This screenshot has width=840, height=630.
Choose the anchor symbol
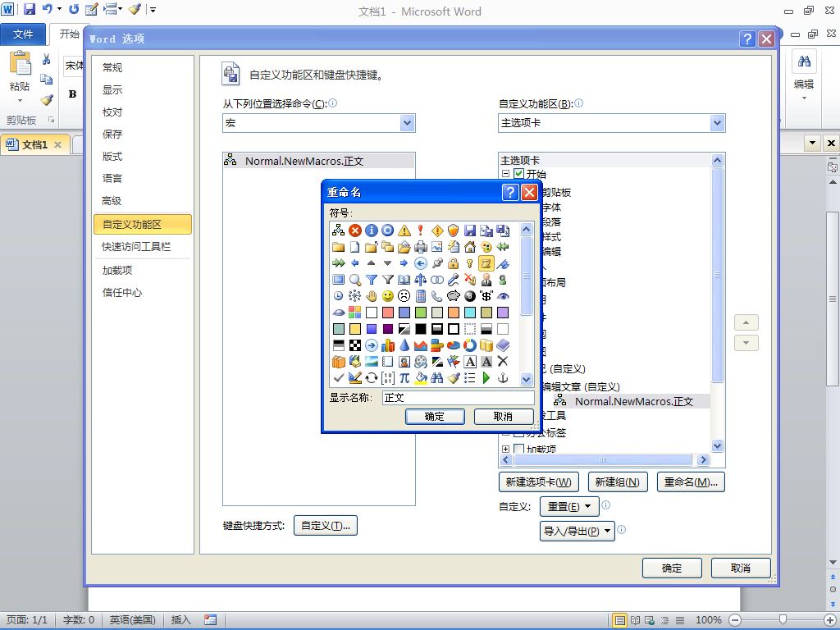(503, 378)
